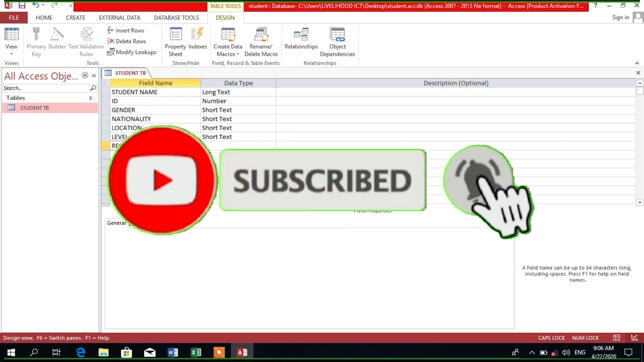Select the GENDER field name
Image resolution: width=644 pixels, height=362 pixels.
[x=155, y=110]
